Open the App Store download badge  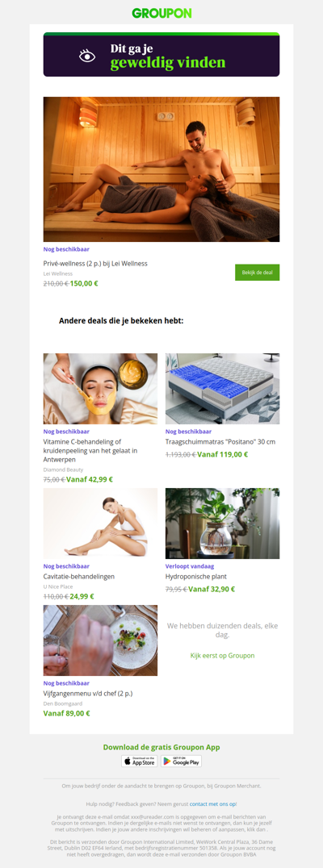tap(140, 762)
